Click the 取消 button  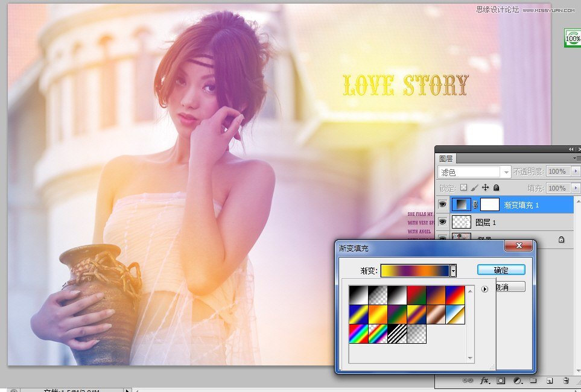click(x=510, y=287)
